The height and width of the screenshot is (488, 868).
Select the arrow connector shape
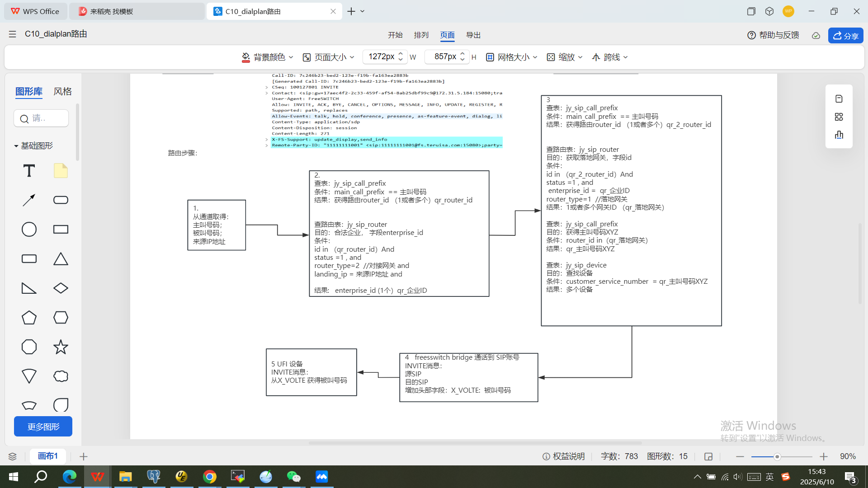click(28, 200)
